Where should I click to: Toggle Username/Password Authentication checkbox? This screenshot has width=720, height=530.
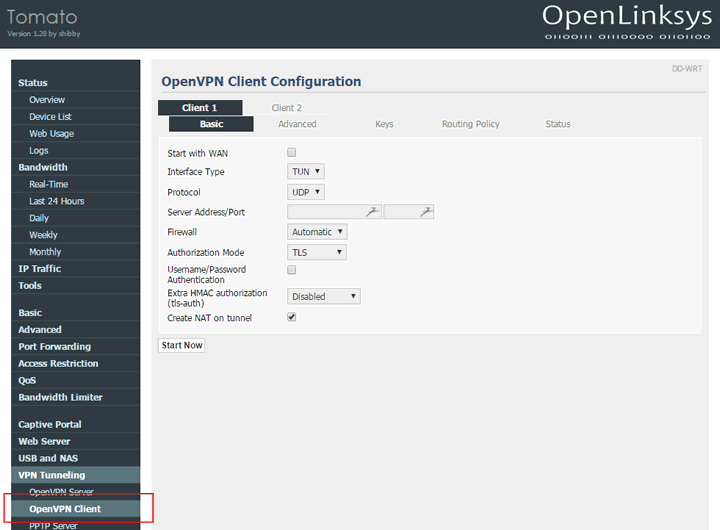(292, 270)
